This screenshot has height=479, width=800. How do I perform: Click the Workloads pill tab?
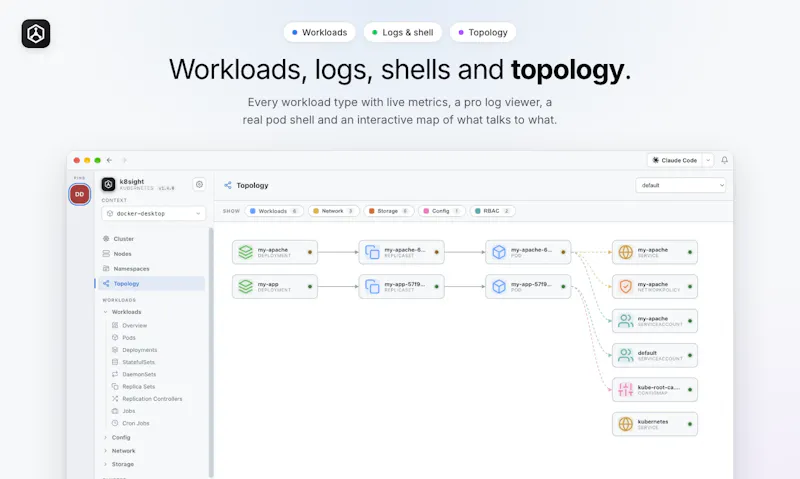pyautogui.click(x=319, y=32)
